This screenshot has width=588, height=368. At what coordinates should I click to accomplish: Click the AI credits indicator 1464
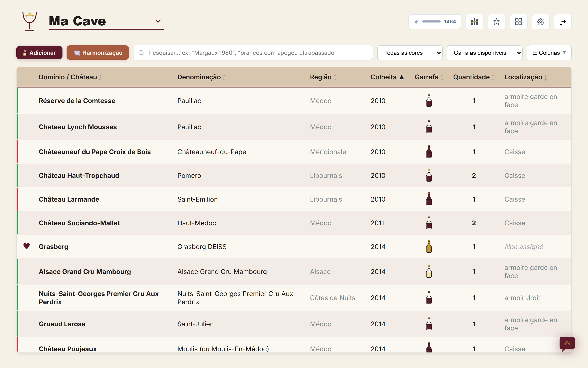pyautogui.click(x=435, y=22)
